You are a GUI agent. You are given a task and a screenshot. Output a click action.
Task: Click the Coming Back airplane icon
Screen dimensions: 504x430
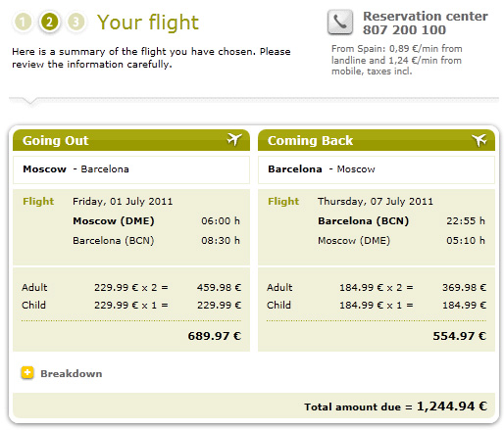pos(479,140)
